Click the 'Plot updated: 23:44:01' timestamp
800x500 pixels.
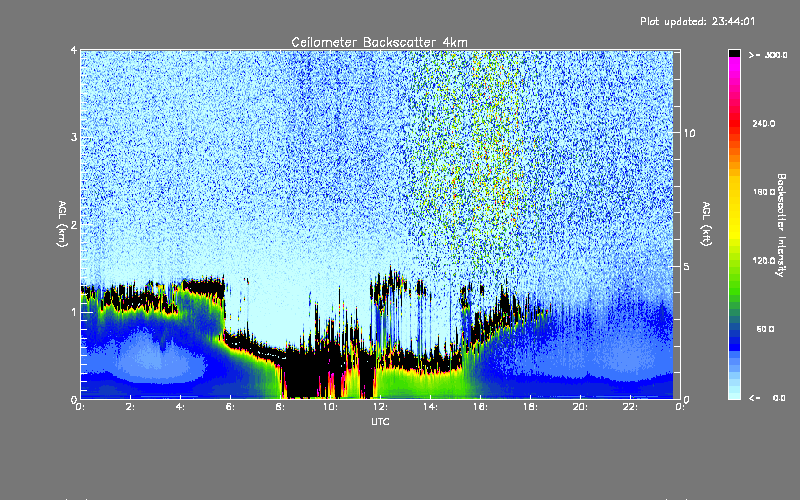coord(697,21)
